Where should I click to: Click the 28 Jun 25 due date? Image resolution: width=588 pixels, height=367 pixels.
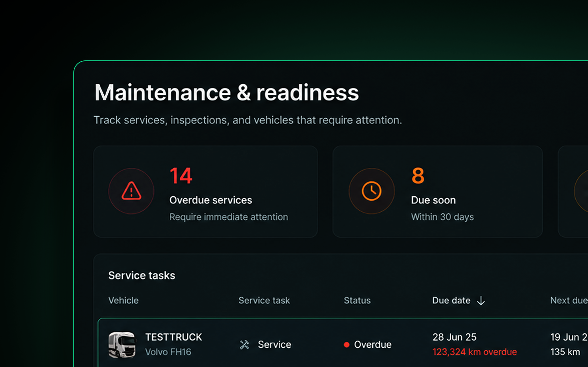(455, 337)
